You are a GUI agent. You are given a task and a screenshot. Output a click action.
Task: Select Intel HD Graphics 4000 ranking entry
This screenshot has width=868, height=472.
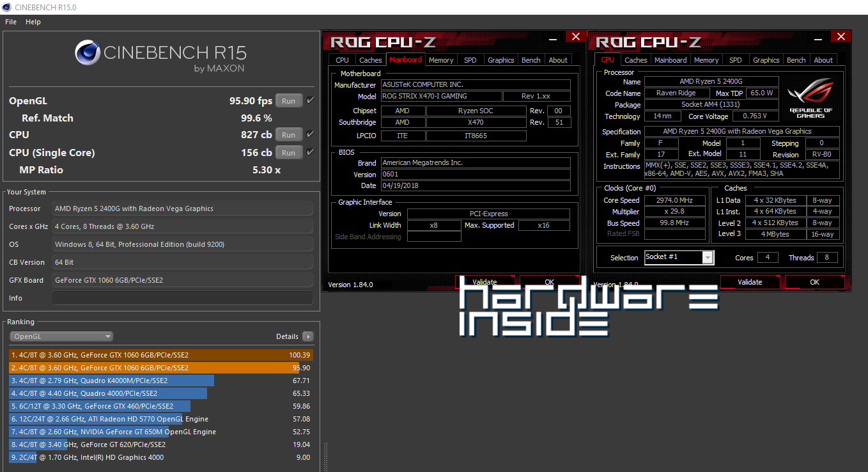tap(161, 457)
